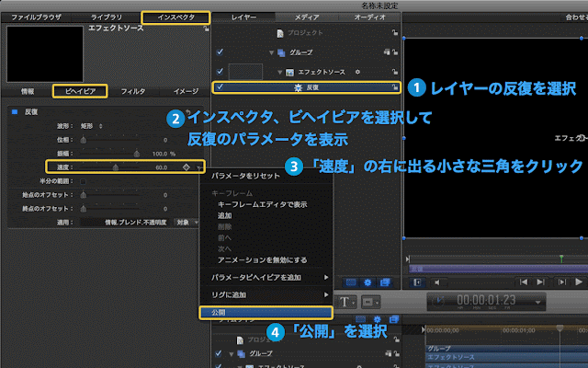Click the エフェクトソース image layer icon
Screen dimensions: 588x368
pos(289,72)
